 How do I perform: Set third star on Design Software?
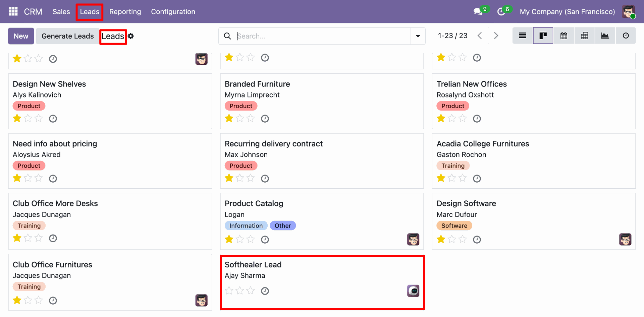(463, 239)
